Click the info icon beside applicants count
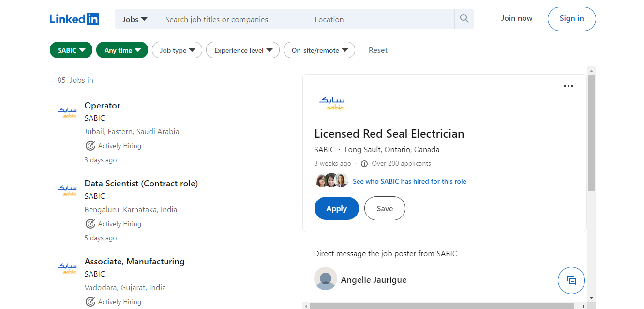This screenshot has width=644, height=309. [x=364, y=164]
